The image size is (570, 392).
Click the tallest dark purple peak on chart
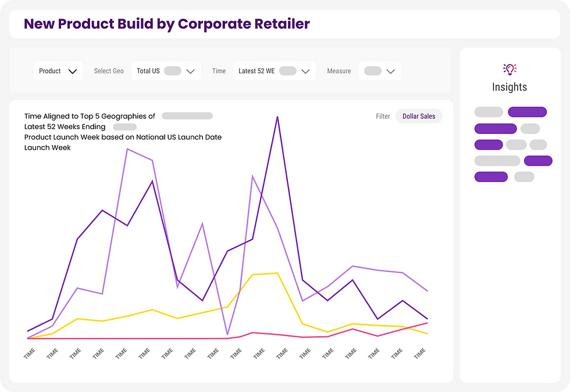(x=277, y=117)
